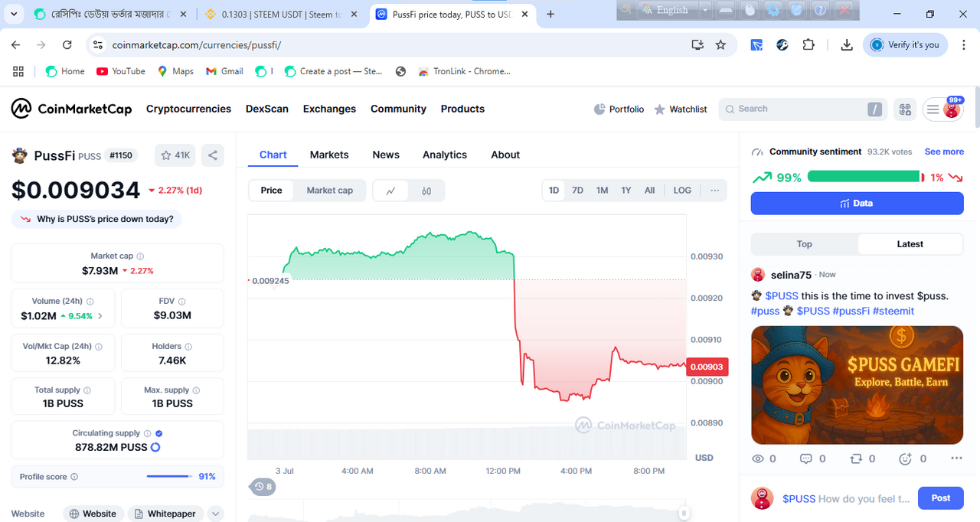Screen dimensions: 980x522
Task: Select the 1M time range
Action: pos(602,191)
